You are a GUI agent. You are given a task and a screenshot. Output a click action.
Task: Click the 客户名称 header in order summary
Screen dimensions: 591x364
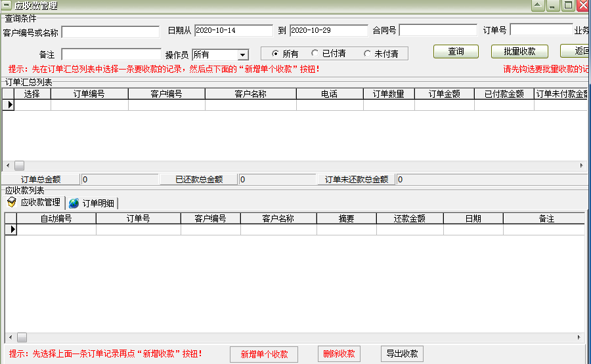pos(251,94)
